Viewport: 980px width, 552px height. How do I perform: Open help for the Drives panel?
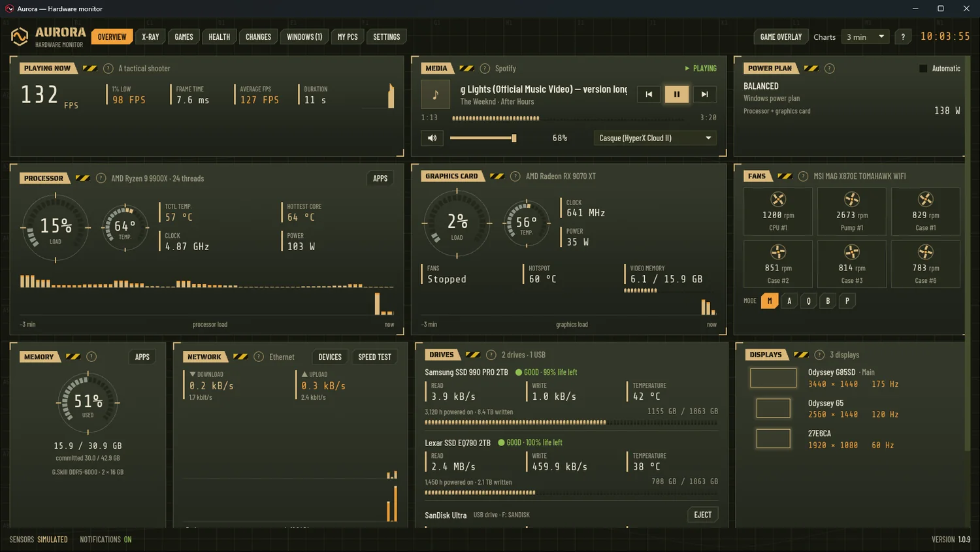pyautogui.click(x=491, y=355)
